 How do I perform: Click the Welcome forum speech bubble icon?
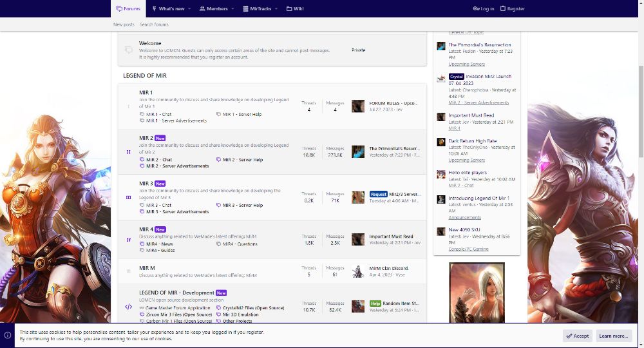pos(128,50)
